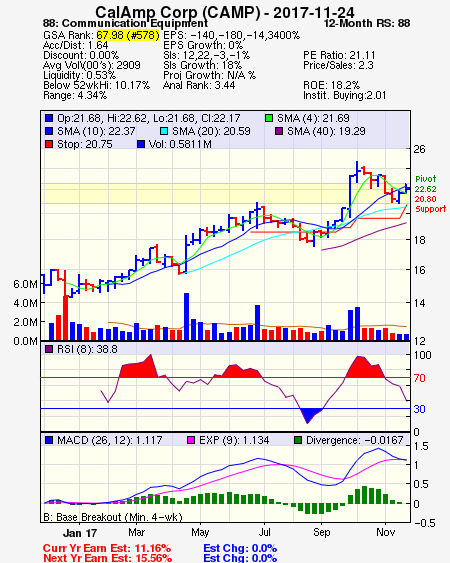The height and width of the screenshot is (563, 450).
Task: Click the 'Below 52wkHi: 10.17%' text
Action: pos(96,85)
